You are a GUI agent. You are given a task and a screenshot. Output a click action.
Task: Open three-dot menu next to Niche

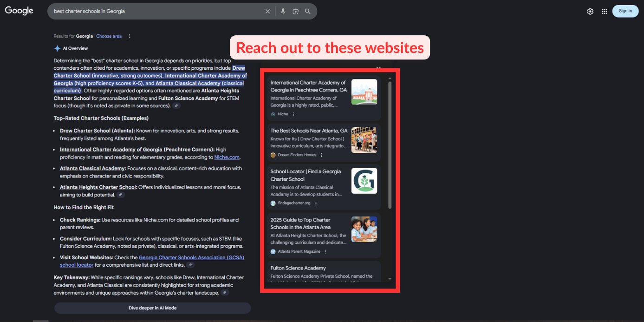(x=293, y=114)
